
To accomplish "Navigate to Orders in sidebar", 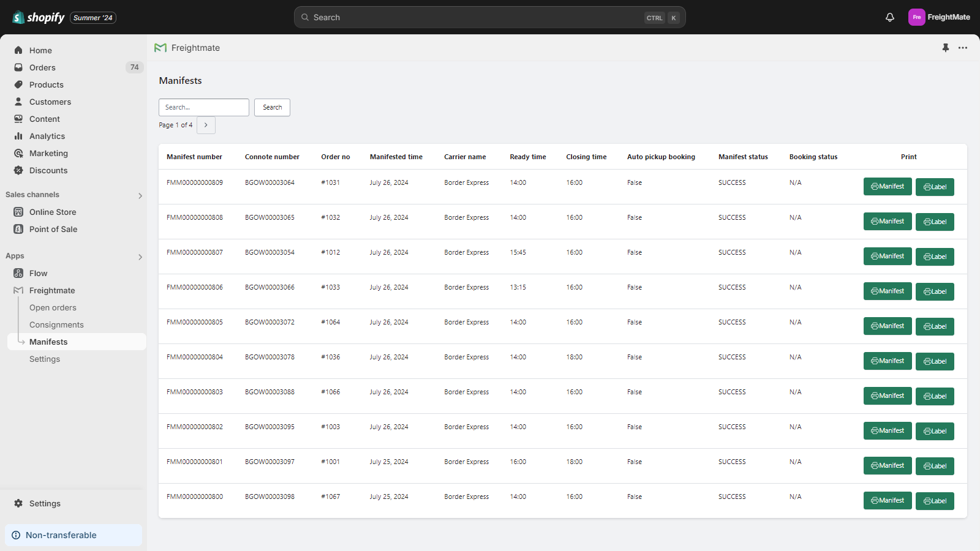I will [x=42, y=67].
